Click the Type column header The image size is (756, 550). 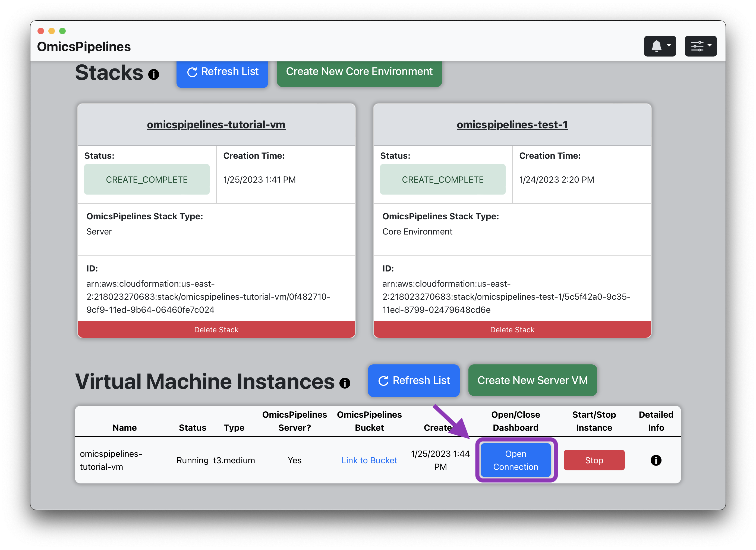pos(234,428)
